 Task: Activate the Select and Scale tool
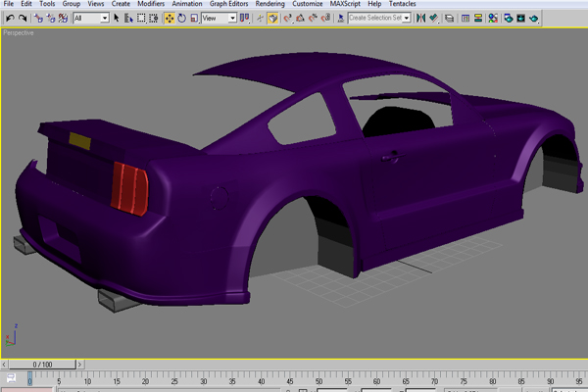click(194, 18)
